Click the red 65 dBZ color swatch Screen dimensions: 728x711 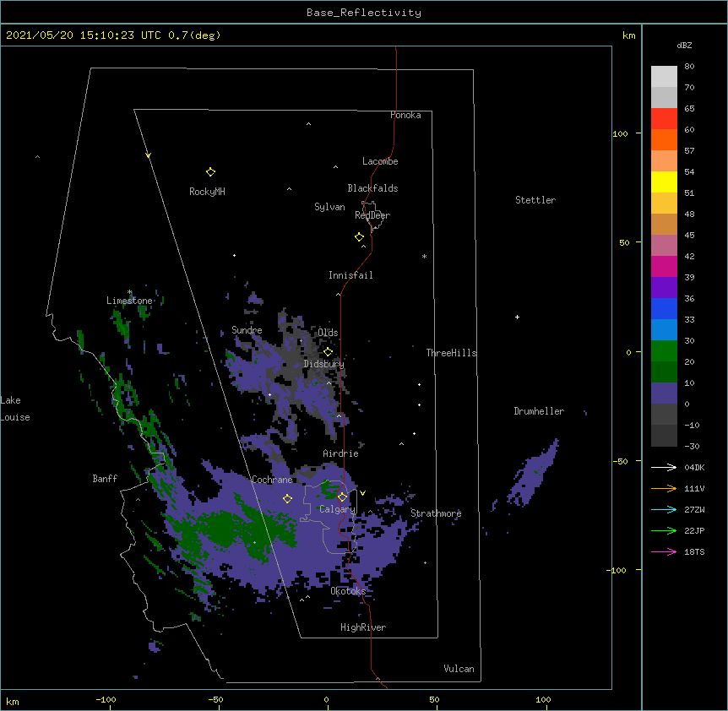(x=664, y=118)
